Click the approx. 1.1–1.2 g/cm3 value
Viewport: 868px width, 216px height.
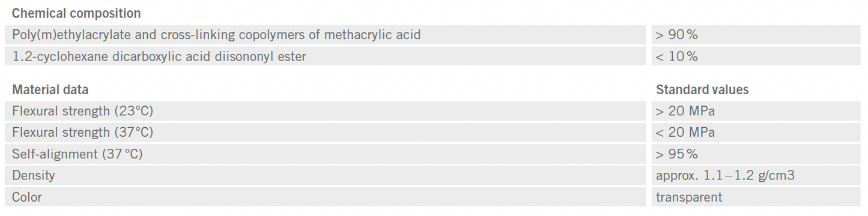[x=726, y=176]
